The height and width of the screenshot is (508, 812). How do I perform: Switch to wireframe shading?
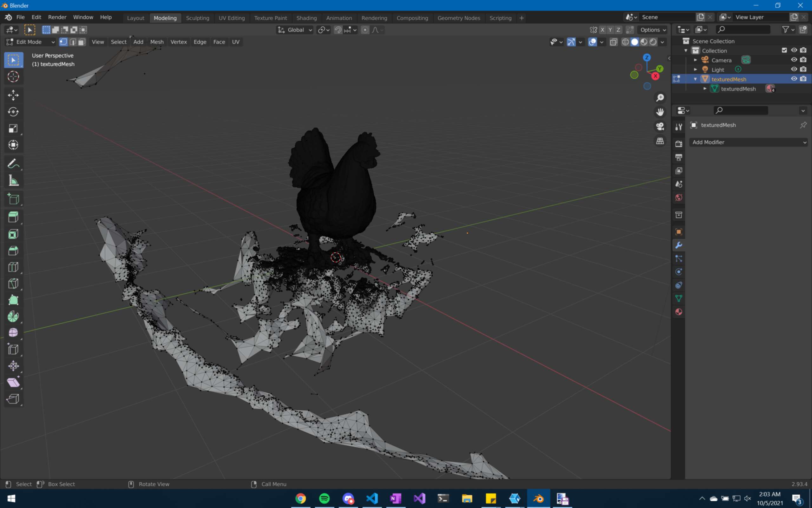(625, 42)
